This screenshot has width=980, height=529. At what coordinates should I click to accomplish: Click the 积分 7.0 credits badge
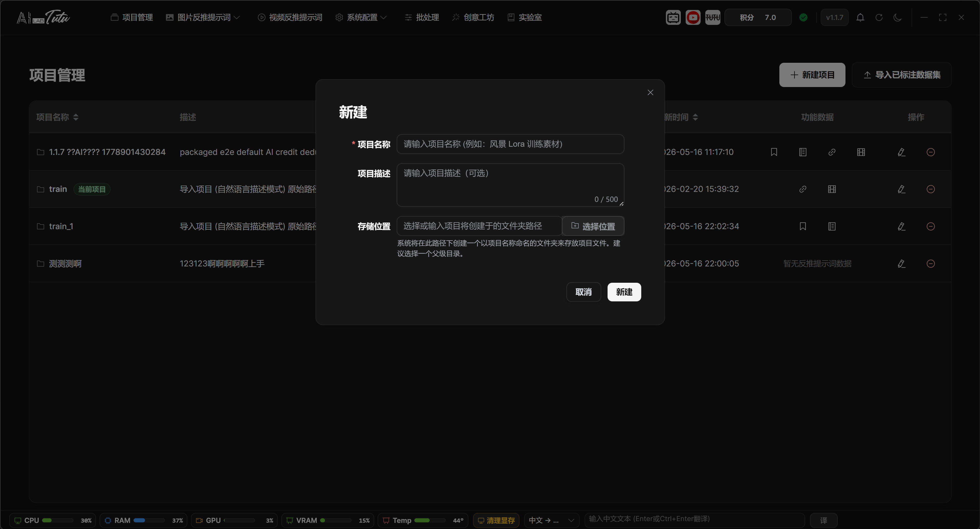point(758,18)
